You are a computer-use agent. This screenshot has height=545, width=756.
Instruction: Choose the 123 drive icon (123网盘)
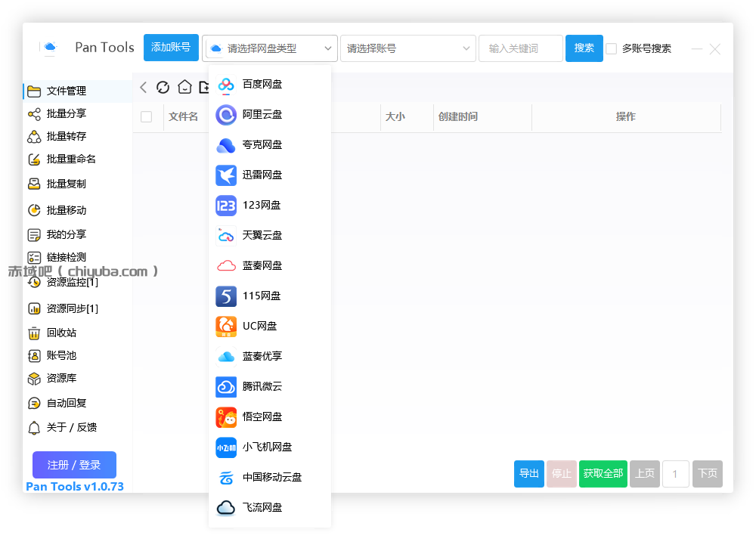coord(225,206)
